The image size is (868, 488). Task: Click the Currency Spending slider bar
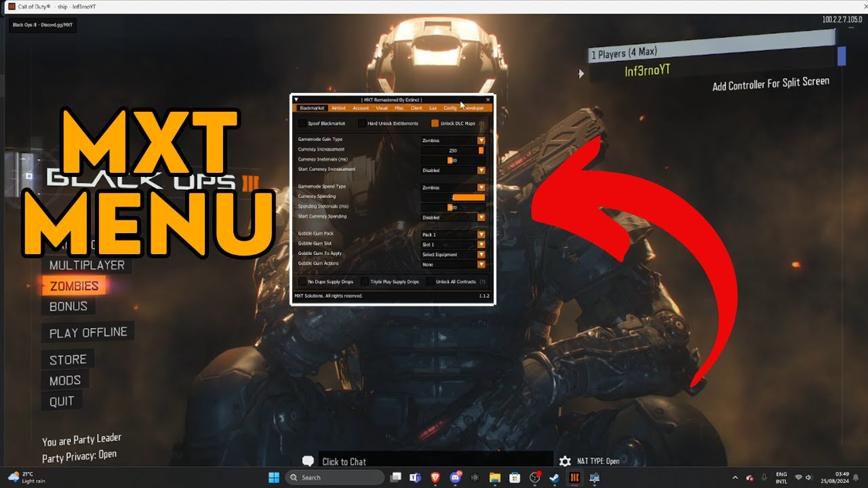point(453,197)
